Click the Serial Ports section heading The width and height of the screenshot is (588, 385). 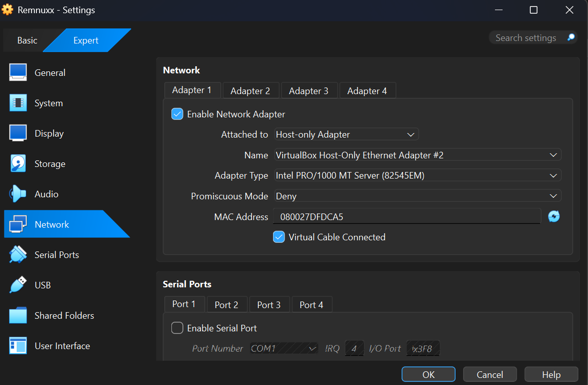pos(187,284)
